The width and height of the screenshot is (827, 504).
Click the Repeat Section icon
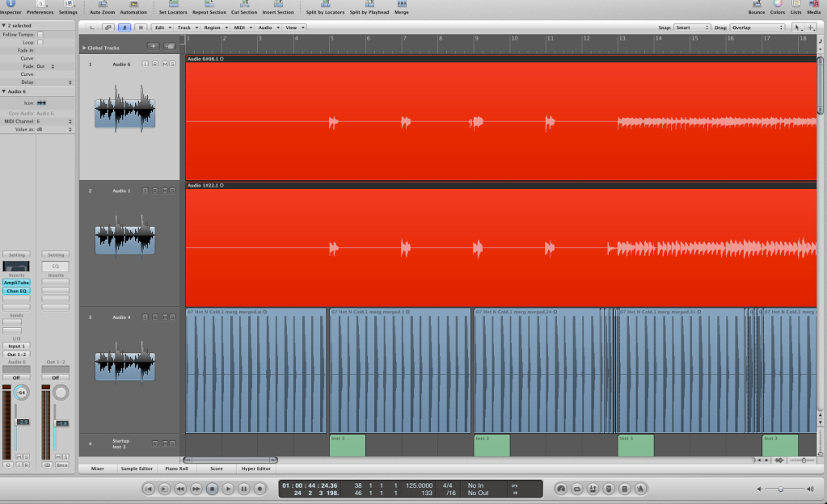coord(209,6)
